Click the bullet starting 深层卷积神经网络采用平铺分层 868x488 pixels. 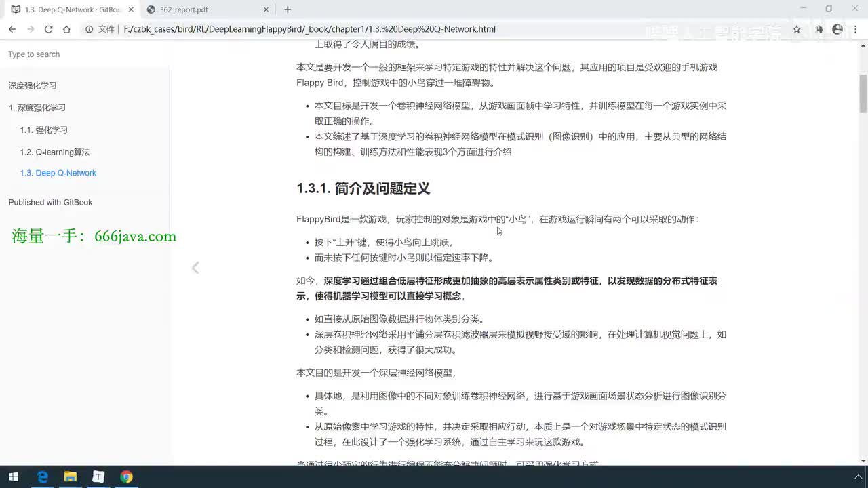(x=520, y=342)
